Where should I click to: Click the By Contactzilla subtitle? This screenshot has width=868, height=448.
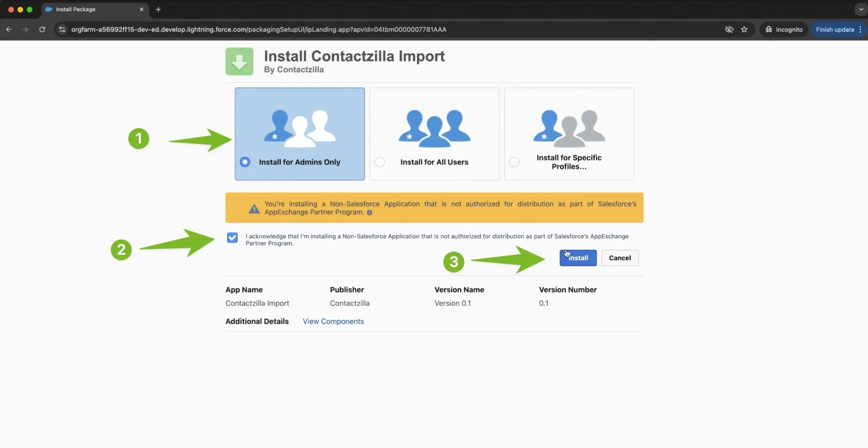point(294,70)
